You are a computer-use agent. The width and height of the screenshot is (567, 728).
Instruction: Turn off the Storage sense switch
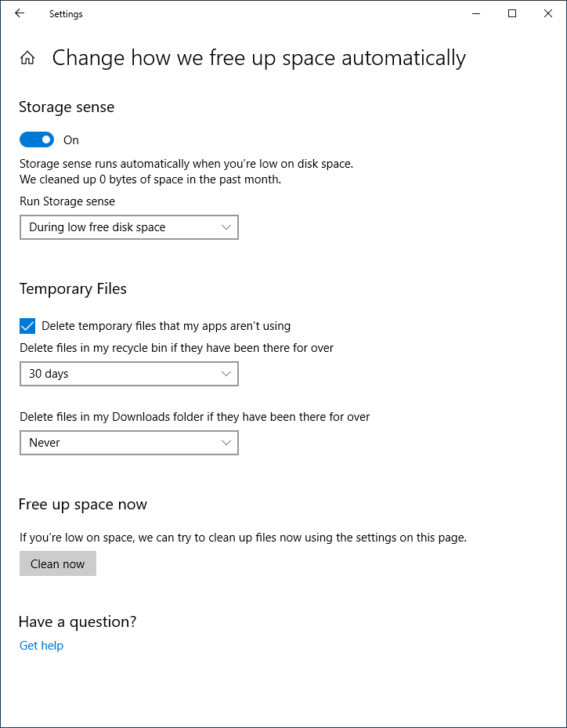37,139
